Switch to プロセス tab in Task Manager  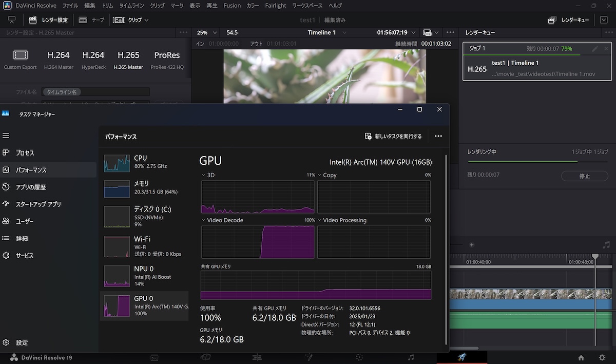coord(25,153)
